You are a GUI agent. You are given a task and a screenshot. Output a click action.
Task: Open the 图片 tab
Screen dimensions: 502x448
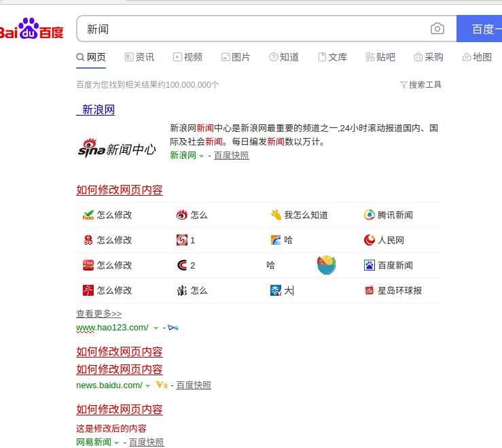coord(236,57)
